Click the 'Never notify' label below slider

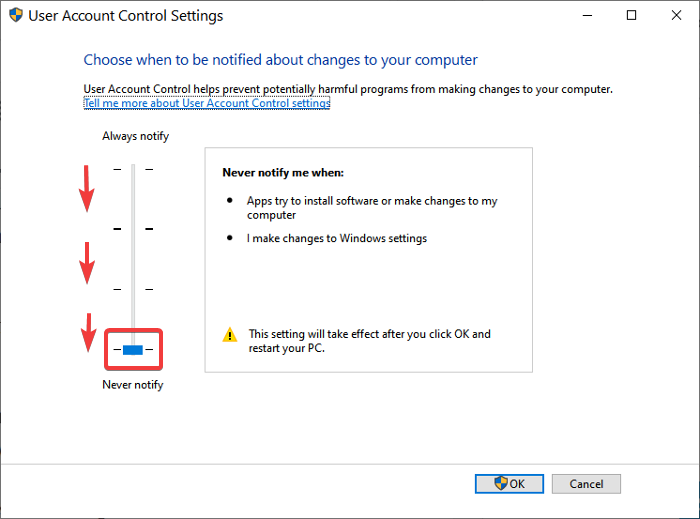pos(133,384)
